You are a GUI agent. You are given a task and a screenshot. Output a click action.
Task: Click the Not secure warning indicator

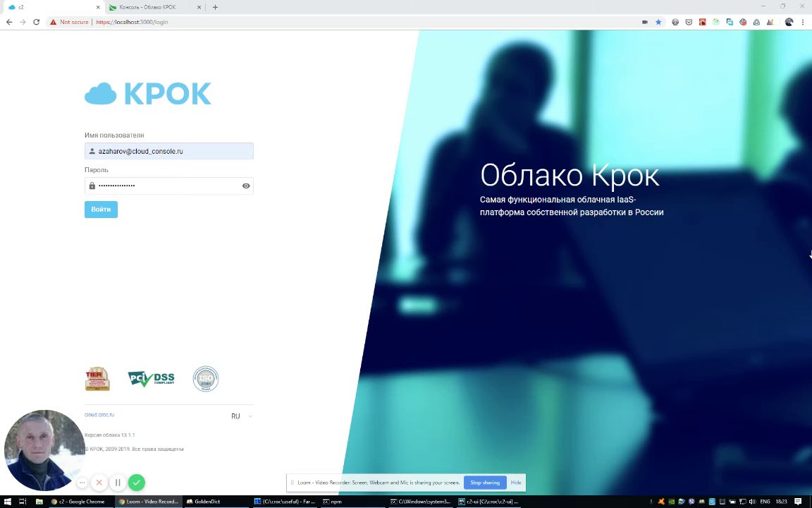pyautogui.click(x=69, y=22)
